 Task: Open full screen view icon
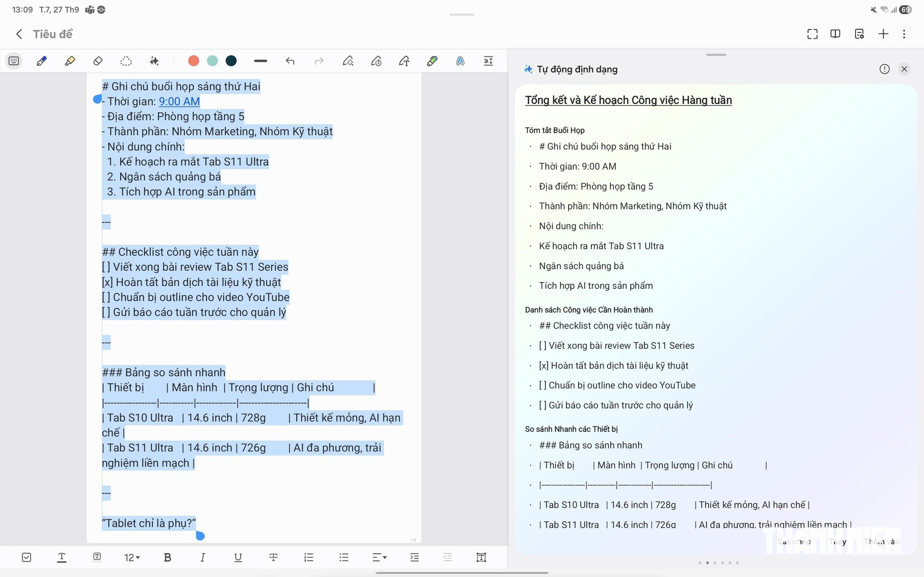click(x=812, y=34)
